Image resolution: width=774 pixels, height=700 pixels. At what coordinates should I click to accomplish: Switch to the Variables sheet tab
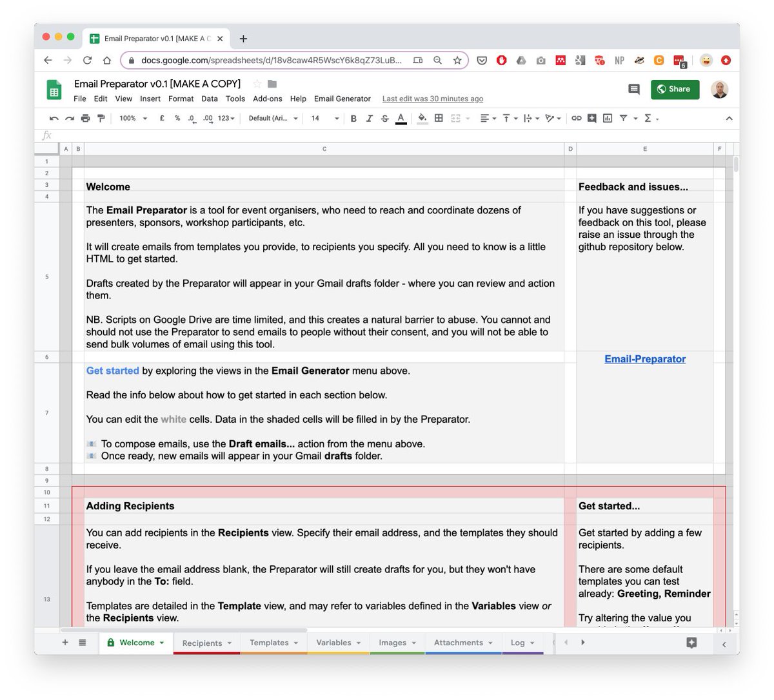click(339, 643)
